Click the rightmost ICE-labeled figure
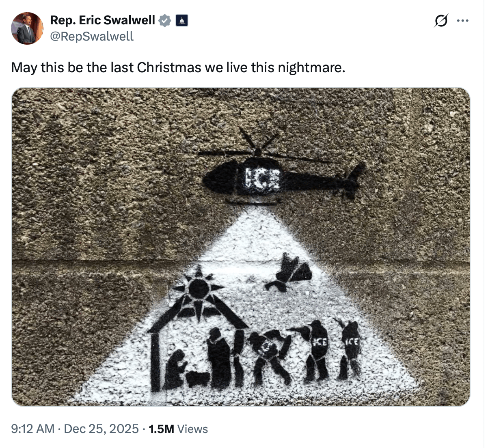Screen dimensions: 488x448 (x=349, y=348)
